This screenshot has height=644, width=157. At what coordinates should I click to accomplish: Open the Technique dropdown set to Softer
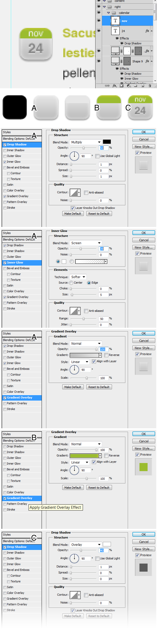click(x=78, y=277)
